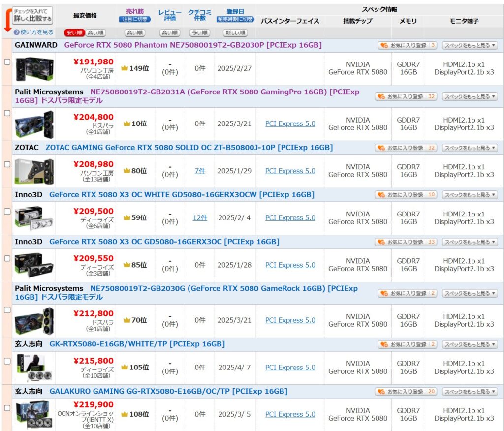This screenshot has width=504, height=431.
Task: Click PCI Express 5.0 in Palit GamingPro row
Action: [290, 123]
